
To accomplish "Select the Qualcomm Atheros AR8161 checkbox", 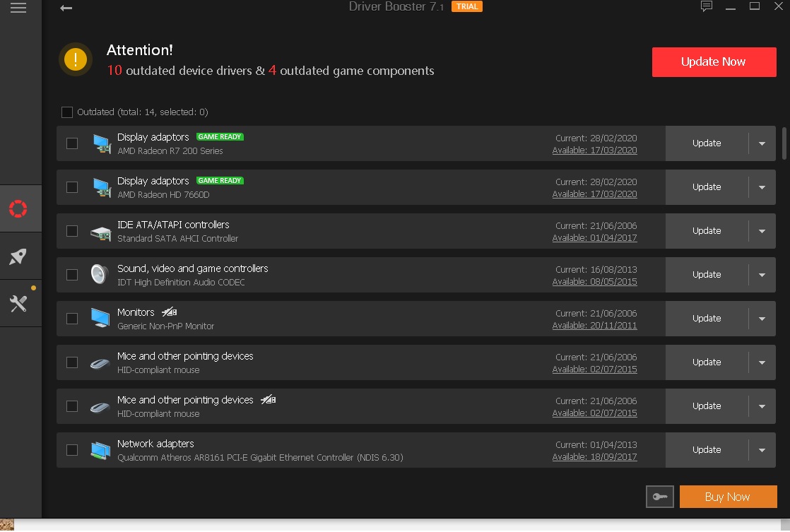I will click(x=72, y=450).
